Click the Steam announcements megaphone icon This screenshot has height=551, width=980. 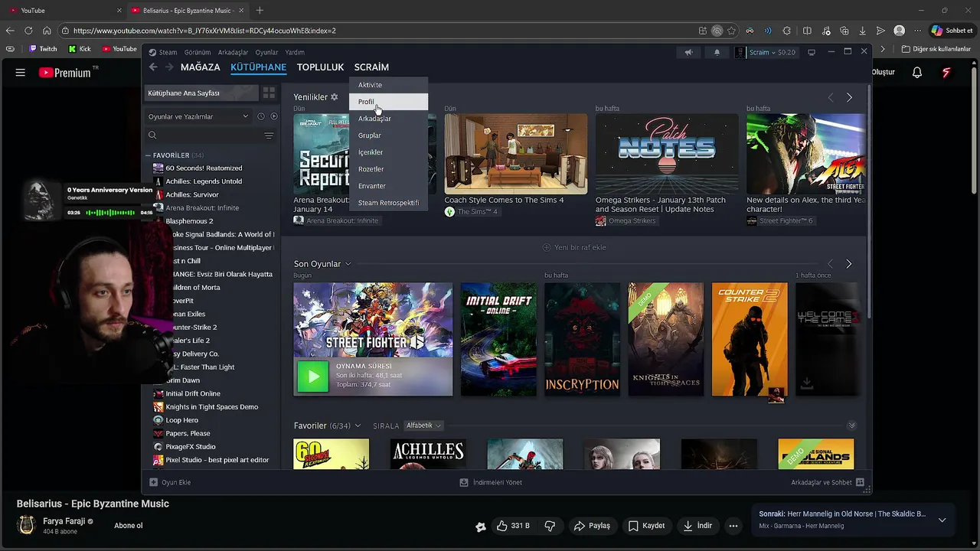tap(688, 52)
